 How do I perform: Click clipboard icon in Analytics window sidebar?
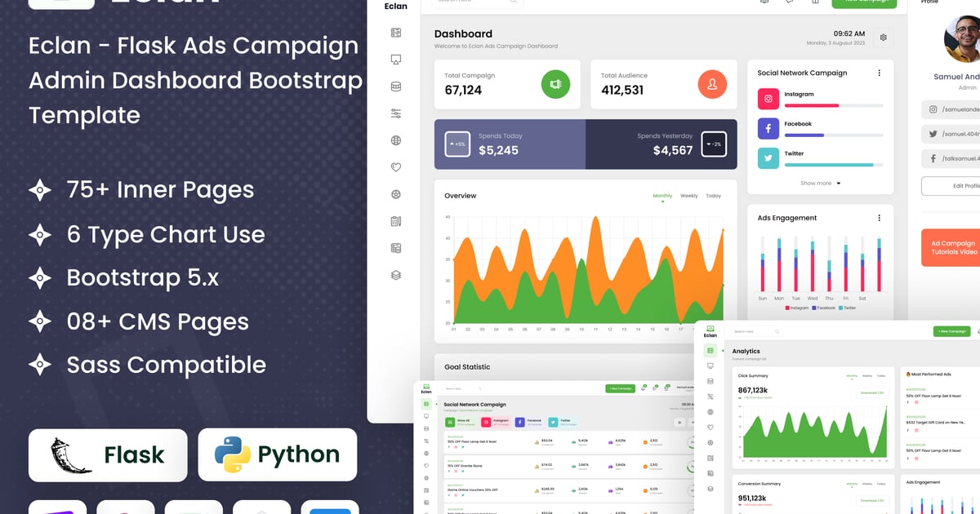click(710, 458)
